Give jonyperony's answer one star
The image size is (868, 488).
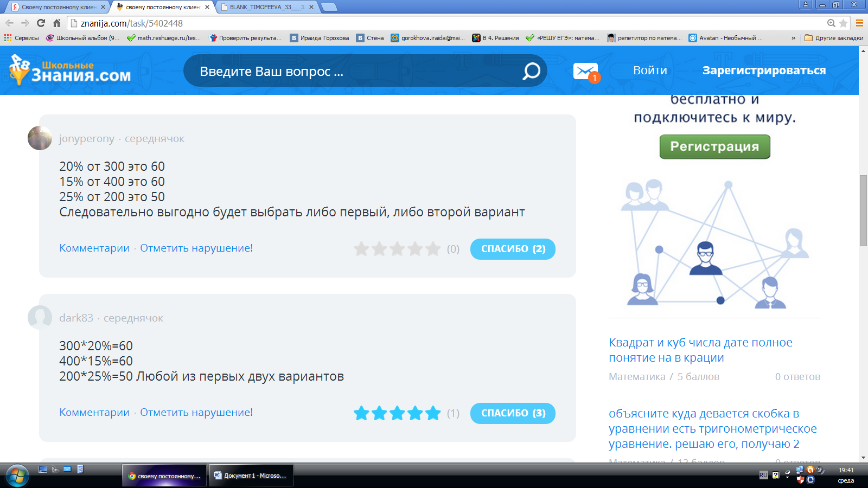[x=361, y=249]
